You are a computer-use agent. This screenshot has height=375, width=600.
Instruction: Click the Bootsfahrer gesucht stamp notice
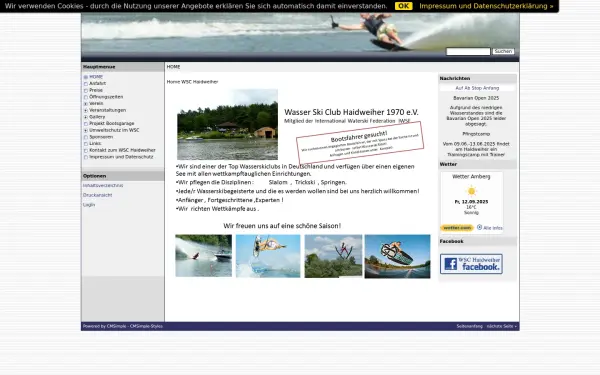pos(360,142)
